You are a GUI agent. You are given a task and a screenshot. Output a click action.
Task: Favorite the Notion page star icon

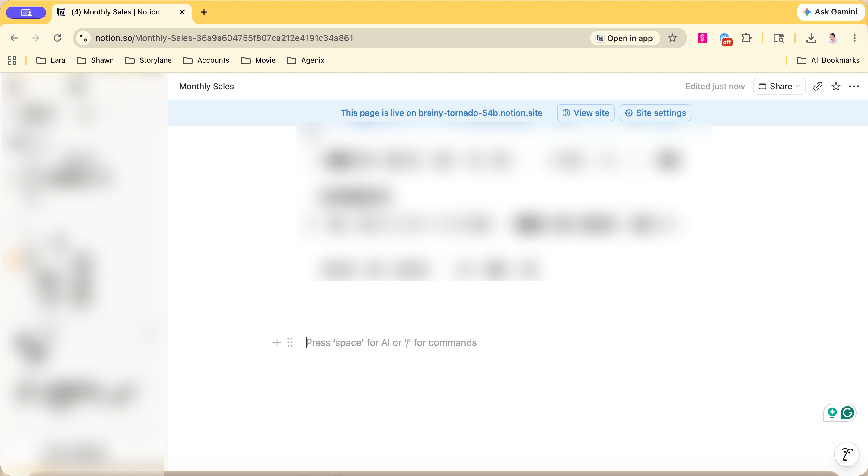(x=836, y=86)
